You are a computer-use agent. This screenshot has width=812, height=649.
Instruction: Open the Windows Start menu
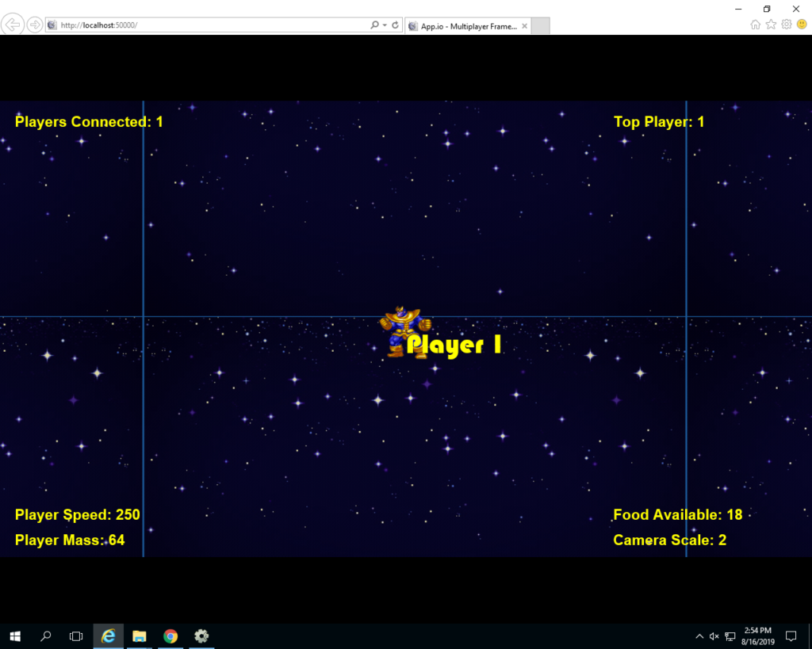click(15, 636)
